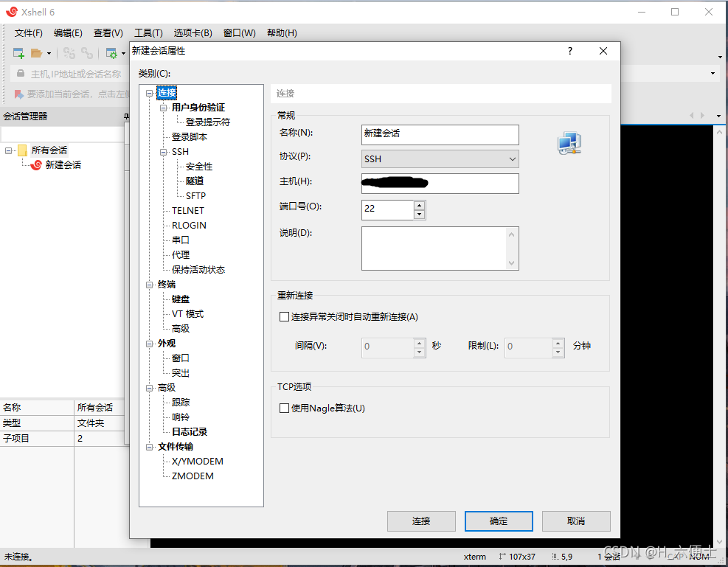The image size is (728, 567).
Task: Click the 确定 button
Action: click(x=499, y=521)
